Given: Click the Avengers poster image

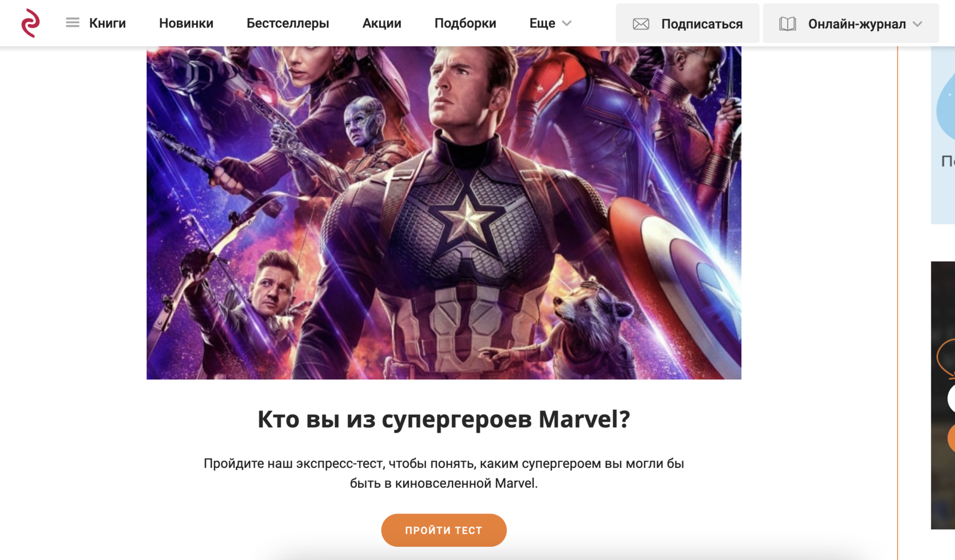Looking at the screenshot, I should pos(443,213).
